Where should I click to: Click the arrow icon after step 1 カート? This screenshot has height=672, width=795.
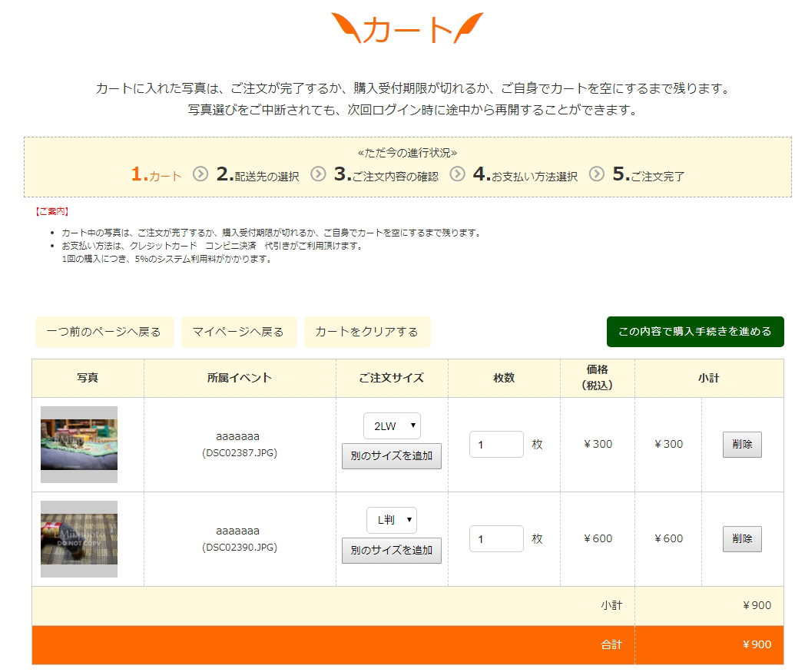point(200,174)
